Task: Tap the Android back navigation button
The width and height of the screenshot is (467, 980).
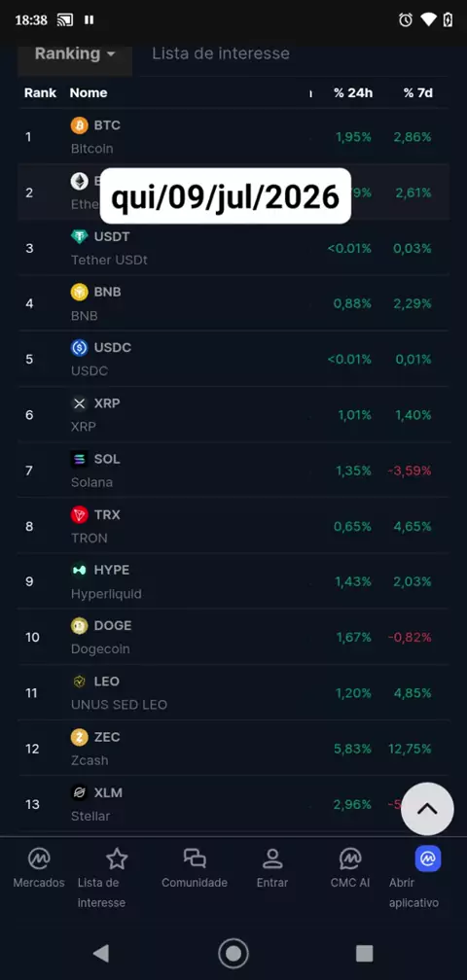Action: point(100,953)
